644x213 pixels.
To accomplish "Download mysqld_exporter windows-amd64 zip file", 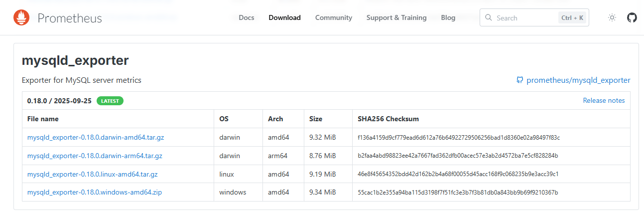I will (x=94, y=192).
